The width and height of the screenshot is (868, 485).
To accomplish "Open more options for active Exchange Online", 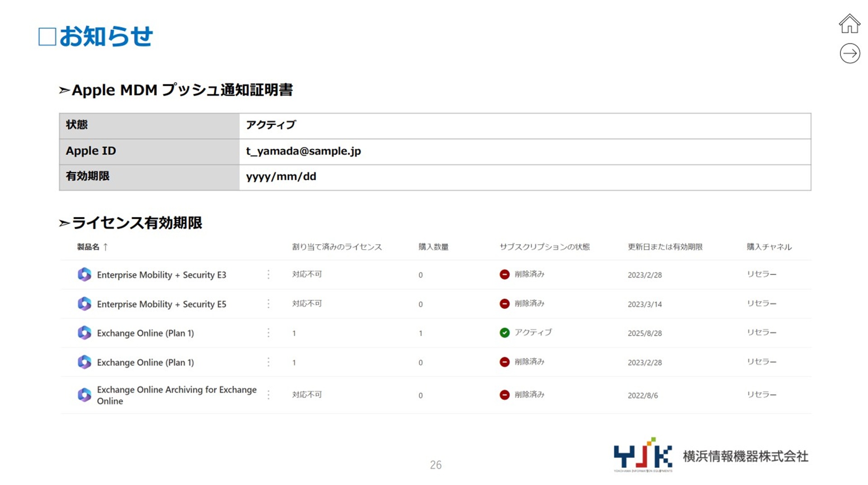I will [269, 333].
